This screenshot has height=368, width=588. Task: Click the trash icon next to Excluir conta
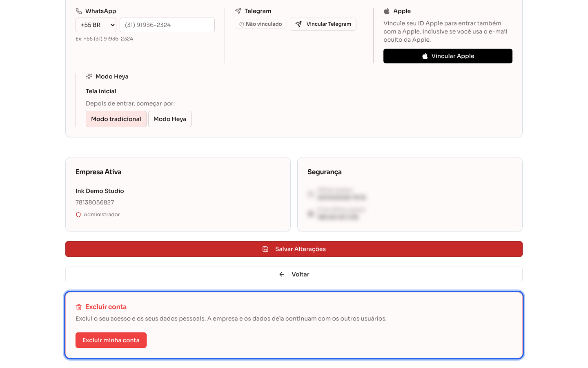click(x=79, y=307)
